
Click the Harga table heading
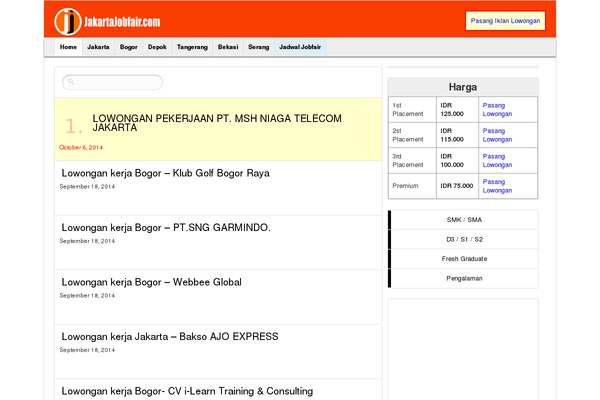click(463, 87)
